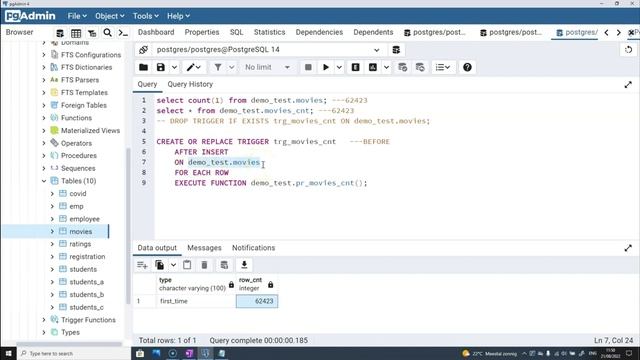Viewport: 640px width, 360px height.
Task: Switch to the Properties tab
Action: coord(202,32)
